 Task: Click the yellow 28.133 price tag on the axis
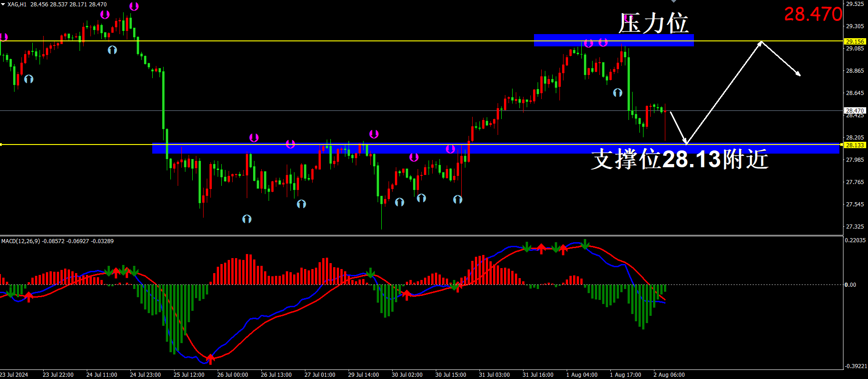tap(855, 145)
